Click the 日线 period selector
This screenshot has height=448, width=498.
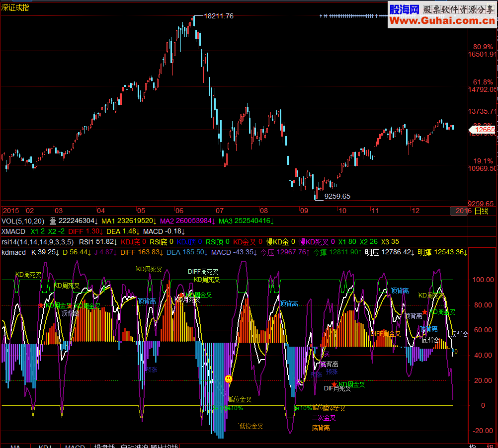pyautogui.click(x=482, y=211)
